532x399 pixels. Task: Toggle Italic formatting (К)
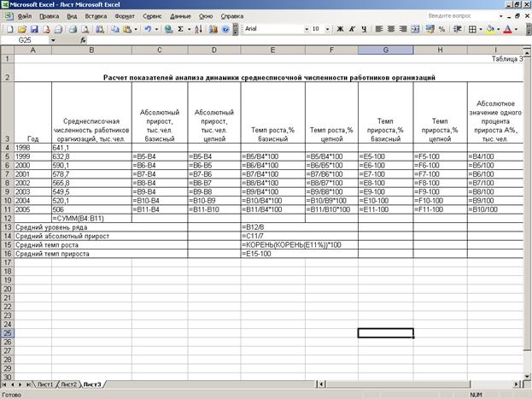[352, 29]
